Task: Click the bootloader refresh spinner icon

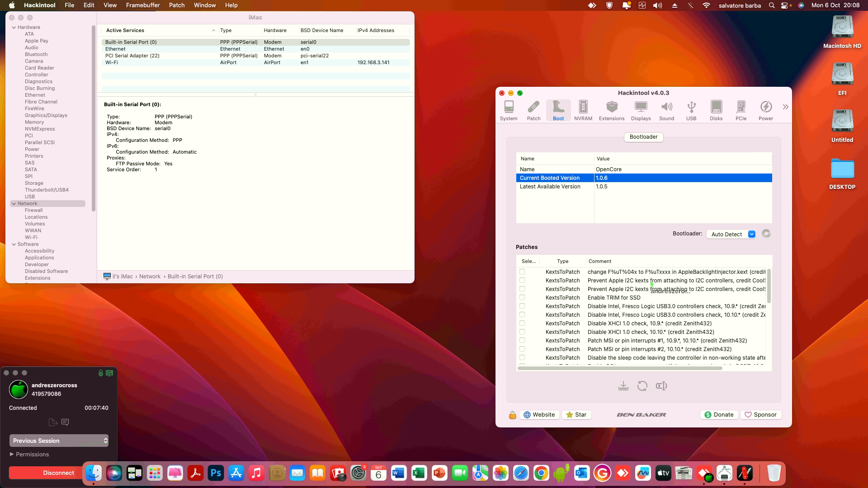Action: (x=766, y=234)
